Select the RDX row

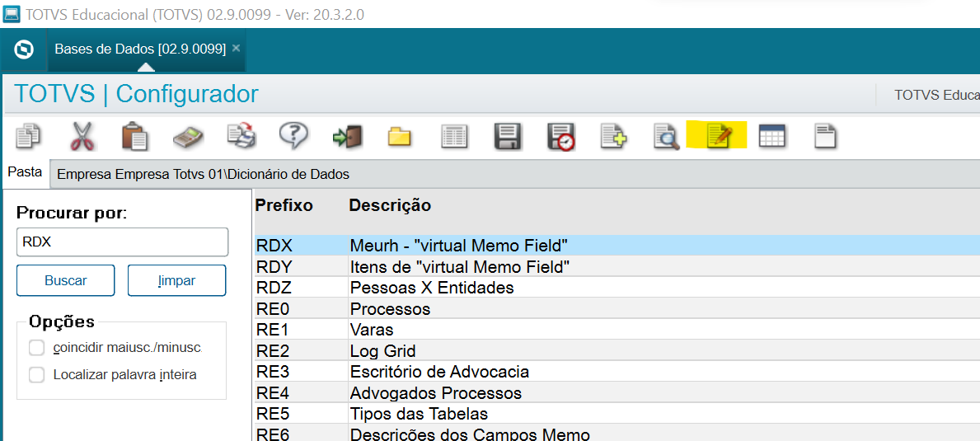pyautogui.click(x=617, y=246)
